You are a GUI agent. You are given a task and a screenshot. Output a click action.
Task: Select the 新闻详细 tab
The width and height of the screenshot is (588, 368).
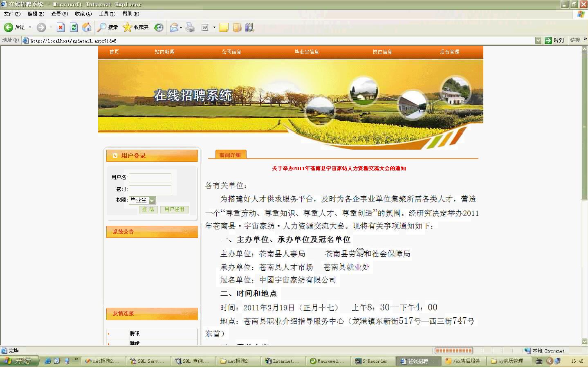(x=230, y=155)
